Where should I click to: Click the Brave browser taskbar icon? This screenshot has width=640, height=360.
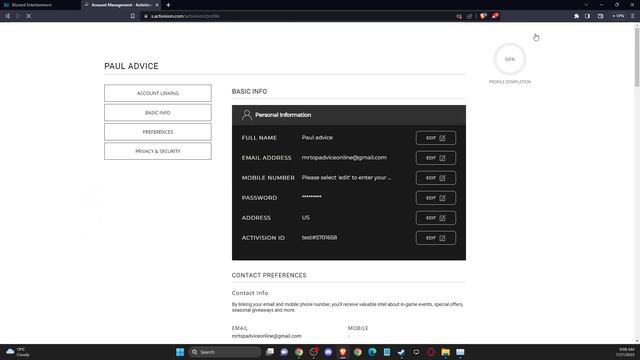tap(343, 352)
